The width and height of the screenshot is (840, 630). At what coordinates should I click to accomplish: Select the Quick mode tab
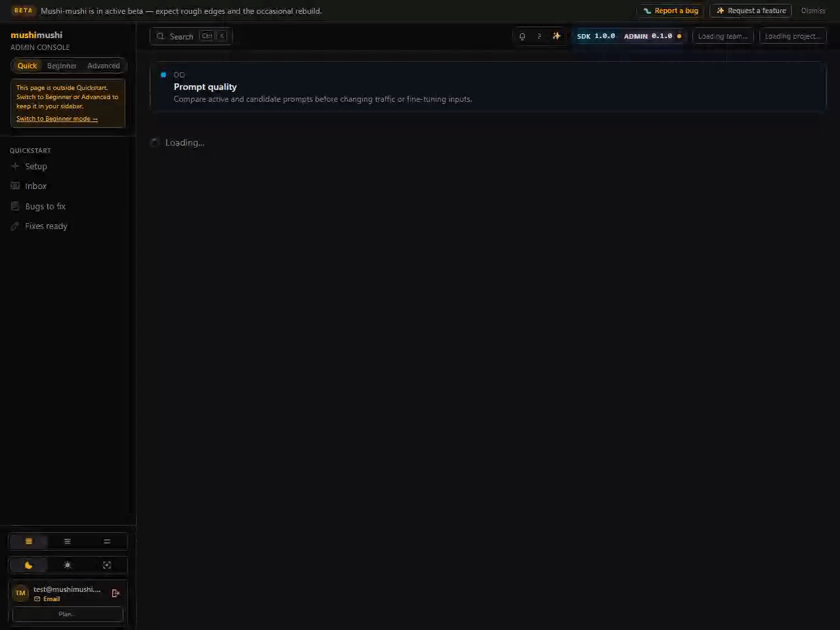tap(28, 66)
